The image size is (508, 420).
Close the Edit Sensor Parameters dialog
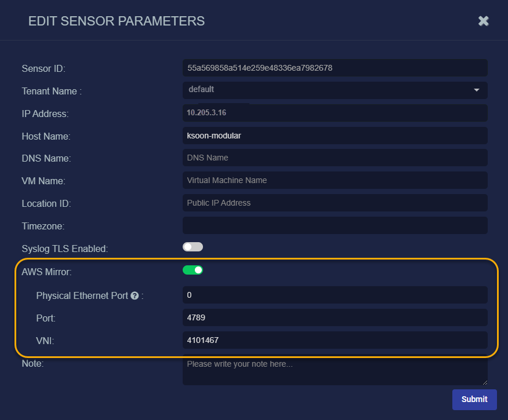(483, 21)
